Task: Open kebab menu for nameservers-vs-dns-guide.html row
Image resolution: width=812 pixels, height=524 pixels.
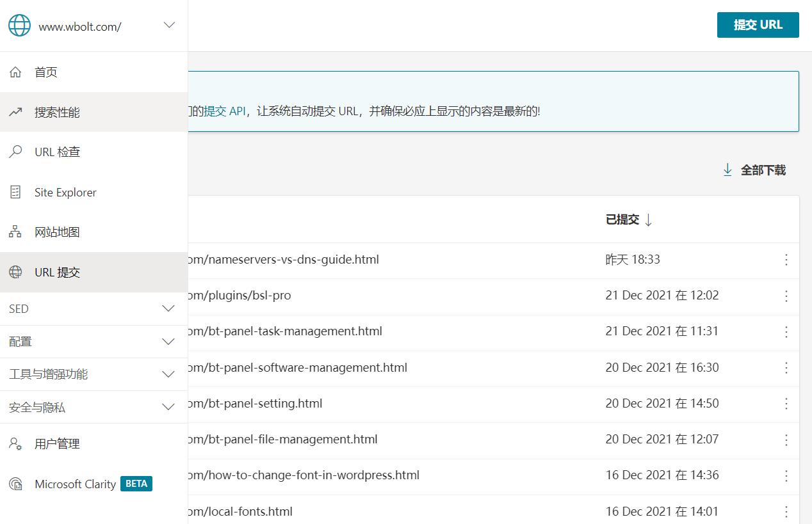Action: pos(786,260)
